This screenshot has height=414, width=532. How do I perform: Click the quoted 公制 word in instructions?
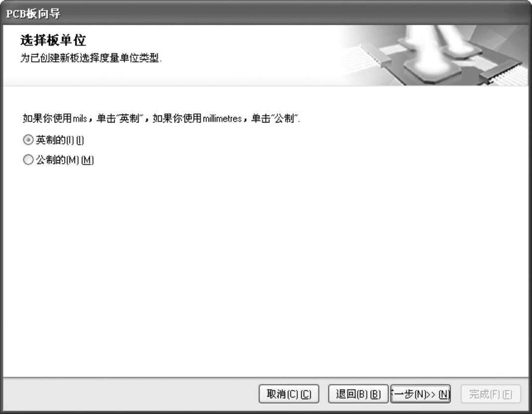(x=284, y=118)
